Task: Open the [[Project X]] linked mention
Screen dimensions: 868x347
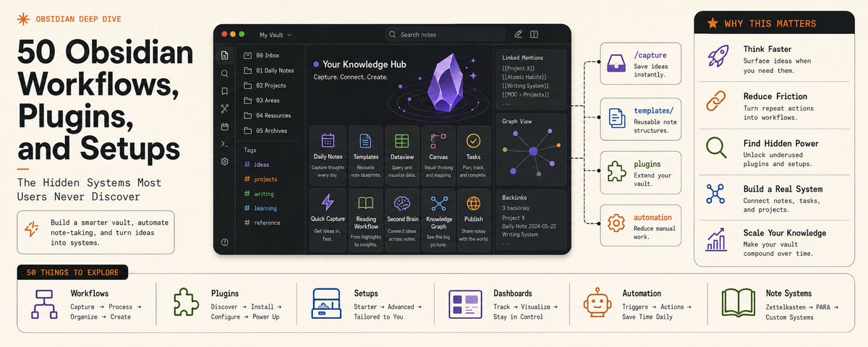Action: (x=519, y=67)
